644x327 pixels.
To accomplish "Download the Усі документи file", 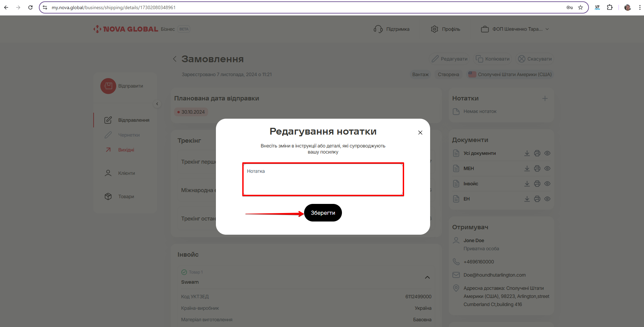I will pos(527,153).
